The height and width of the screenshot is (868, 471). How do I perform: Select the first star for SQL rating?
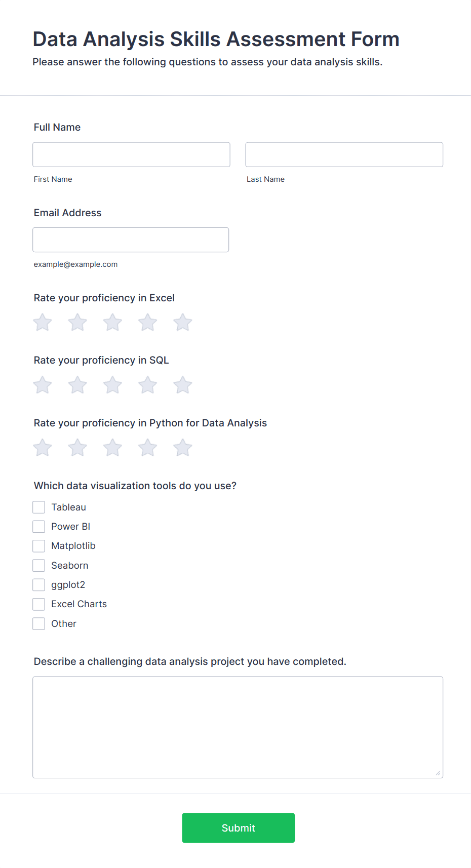(42, 385)
